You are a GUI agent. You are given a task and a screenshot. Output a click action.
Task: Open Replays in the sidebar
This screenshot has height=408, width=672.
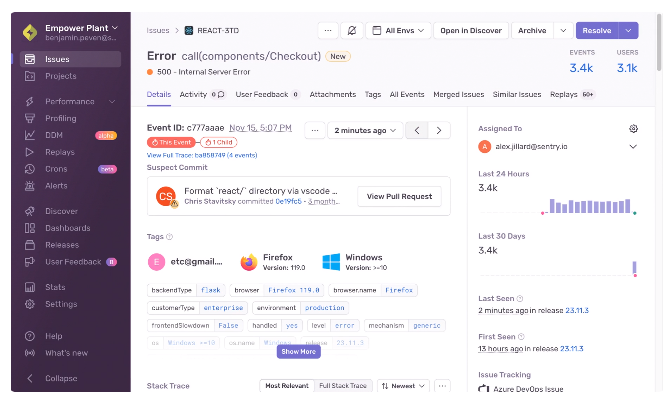pyautogui.click(x=60, y=152)
